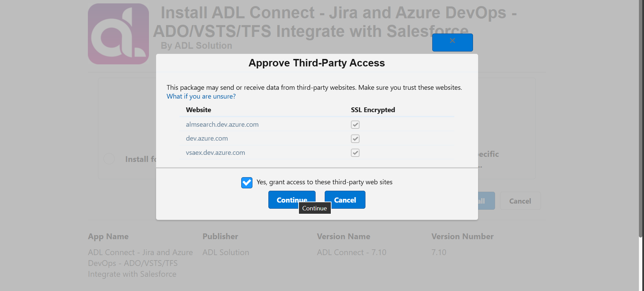The image size is (644, 291).
Task: Click the ADL Solution publisher name
Action: [x=226, y=252]
